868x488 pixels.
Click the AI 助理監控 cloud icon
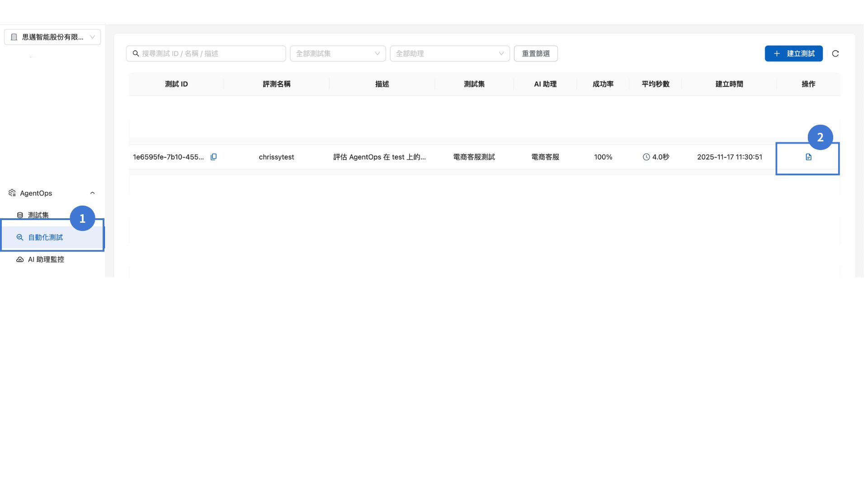20,259
